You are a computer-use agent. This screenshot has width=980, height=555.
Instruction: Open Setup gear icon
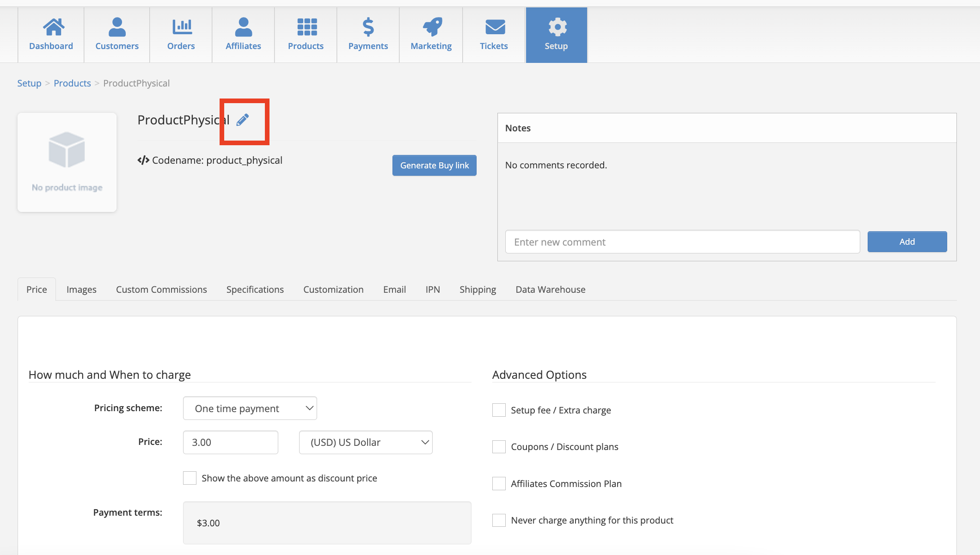tap(557, 27)
